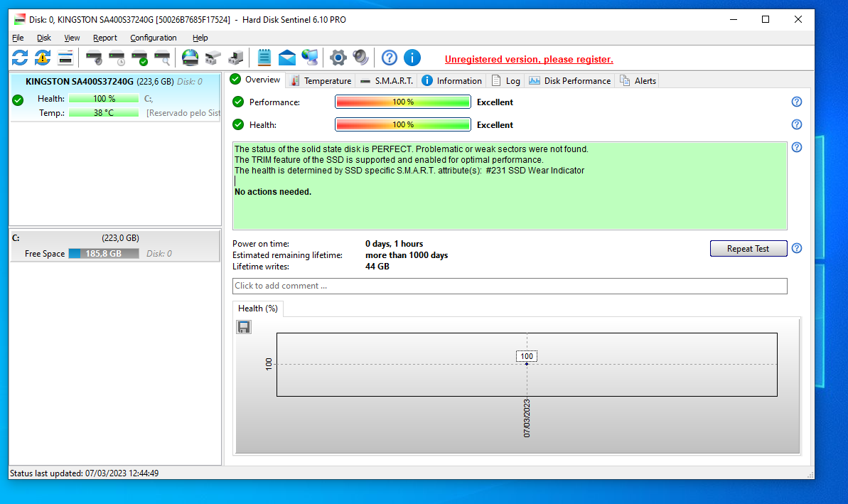848x504 pixels.
Task: Click the '[Reservado pelo Sist' text in disk list
Action: coord(183,113)
